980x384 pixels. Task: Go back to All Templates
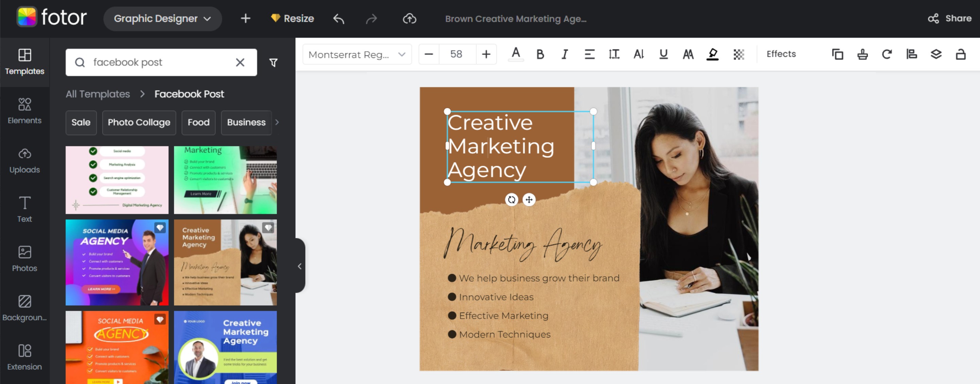click(97, 94)
